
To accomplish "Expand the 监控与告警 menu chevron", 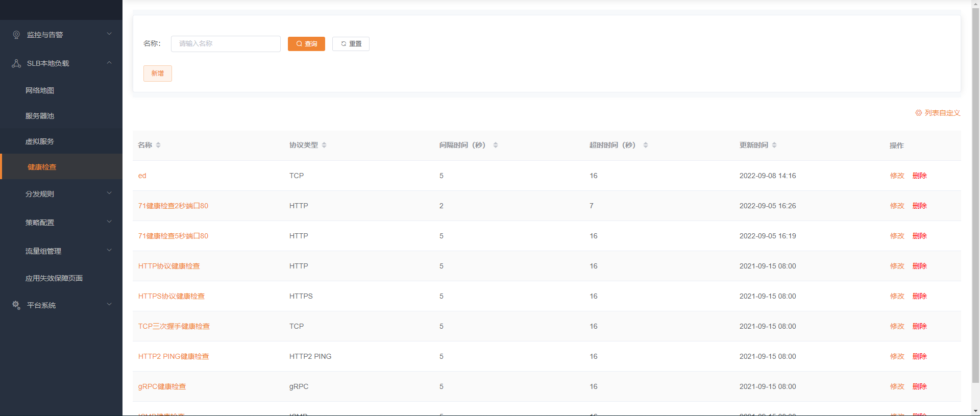I will tap(109, 34).
